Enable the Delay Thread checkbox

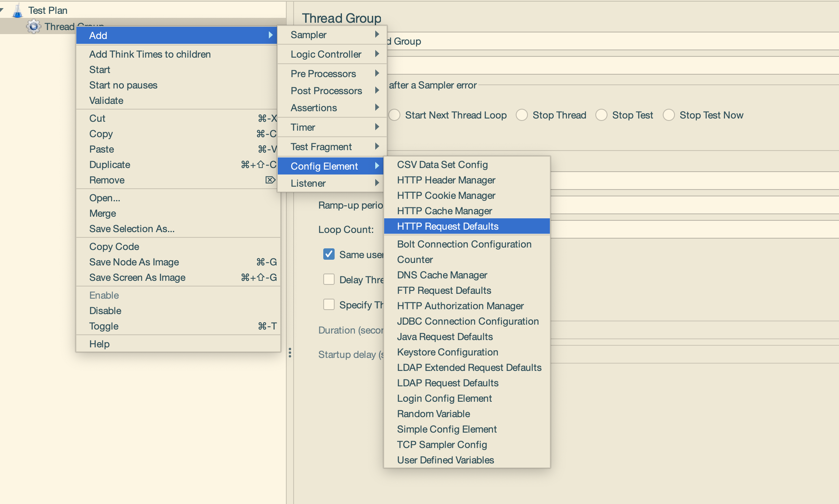pos(329,280)
